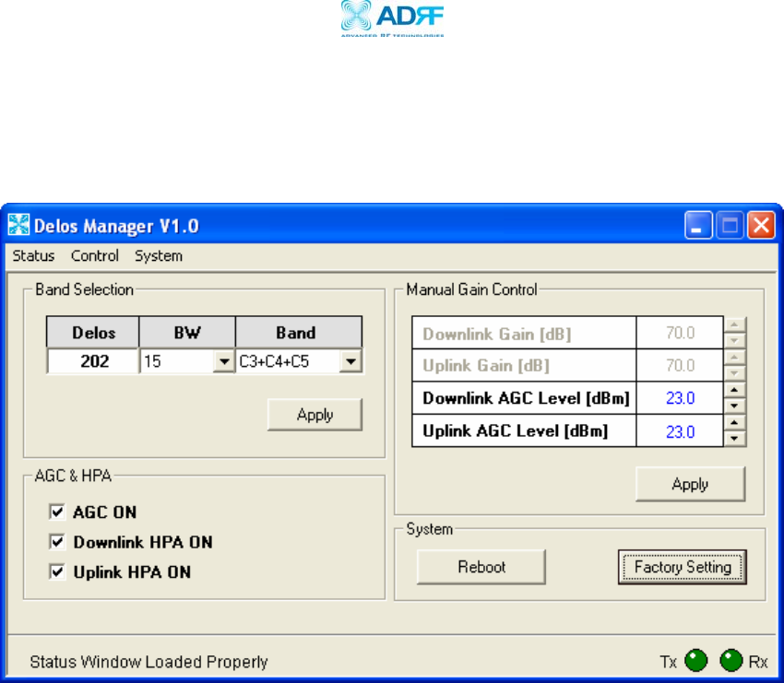This screenshot has height=683, width=784.
Task: Maximize the Delos Manager window
Action: 730,225
